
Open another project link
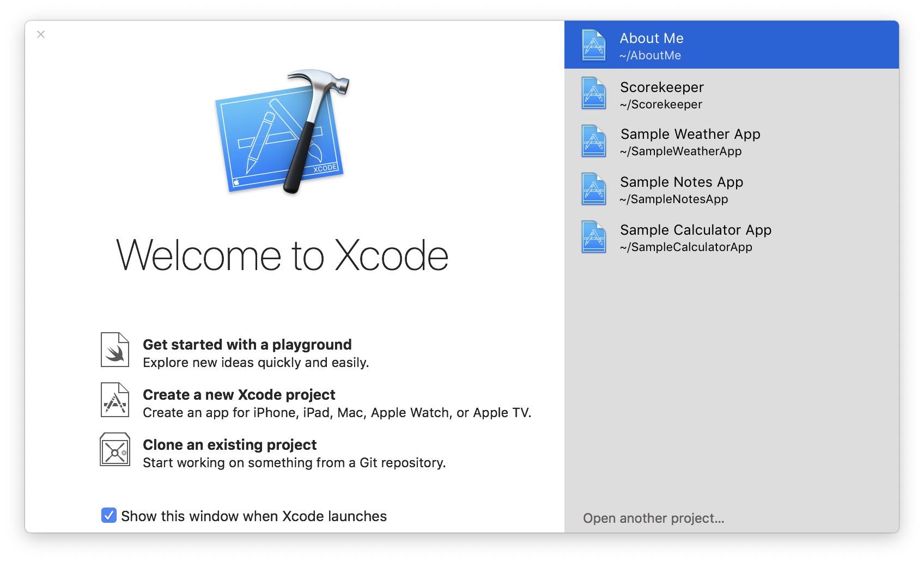click(x=654, y=518)
